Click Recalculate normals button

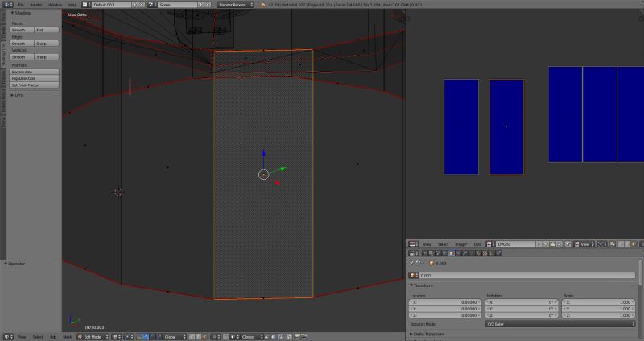(34, 72)
